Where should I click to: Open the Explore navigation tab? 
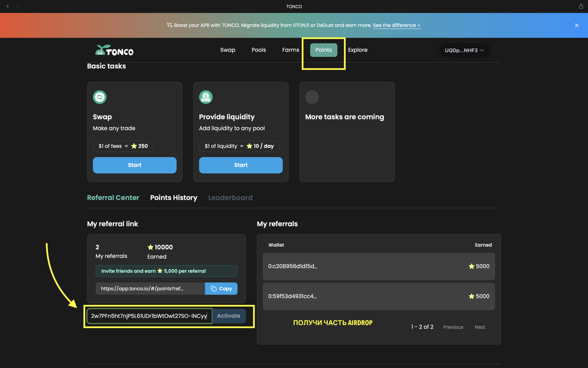point(358,50)
